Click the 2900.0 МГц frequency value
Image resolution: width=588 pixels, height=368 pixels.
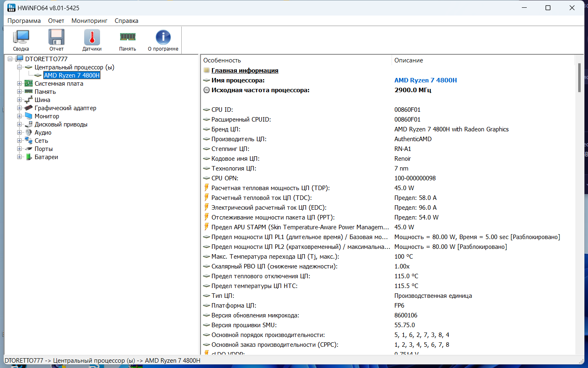pyautogui.click(x=413, y=90)
